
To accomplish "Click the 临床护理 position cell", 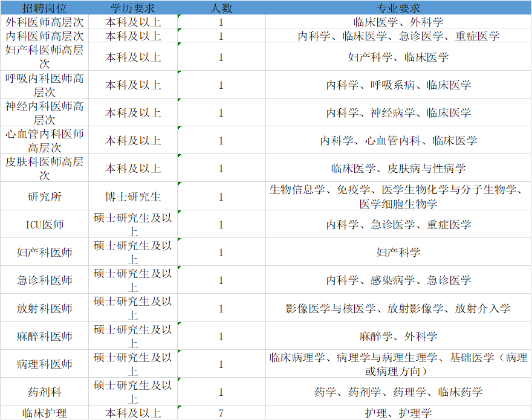I will 44,413.
